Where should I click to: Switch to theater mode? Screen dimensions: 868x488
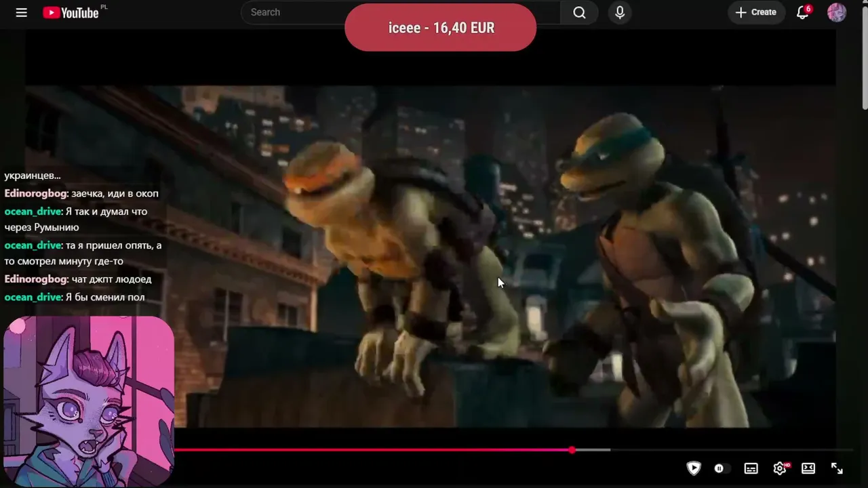[808, 468]
